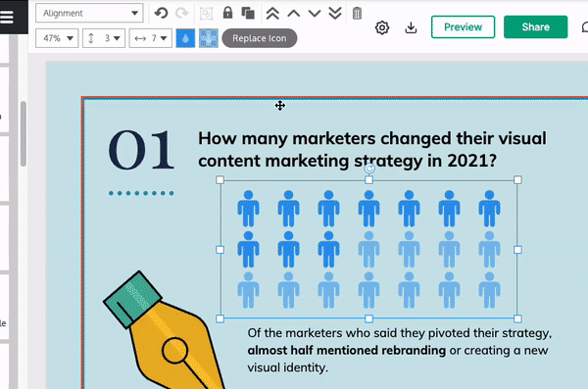This screenshot has height=389, width=588.
Task: Click the group objects icon
Action: [206, 14]
